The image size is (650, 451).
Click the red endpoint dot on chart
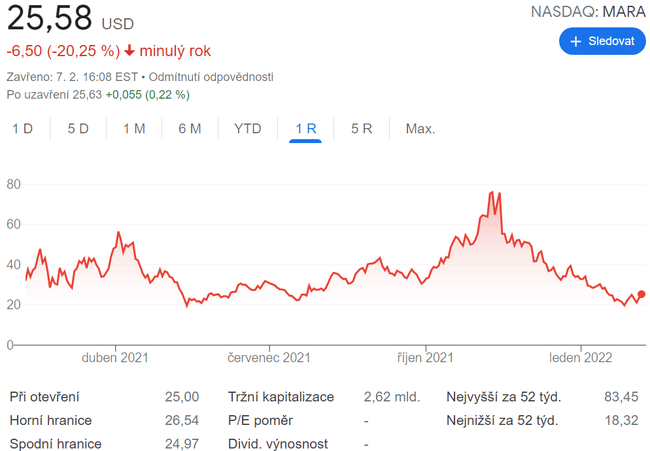point(641,294)
